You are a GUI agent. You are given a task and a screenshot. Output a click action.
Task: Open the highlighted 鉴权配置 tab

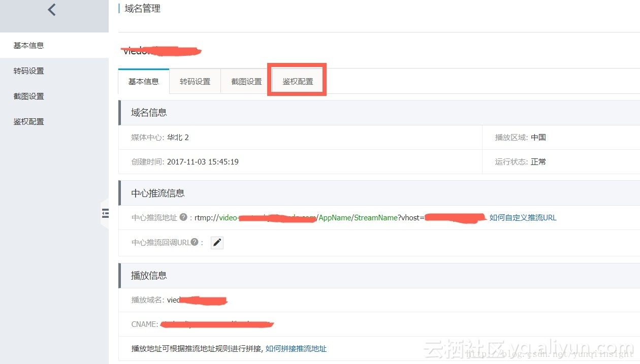click(x=297, y=80)
